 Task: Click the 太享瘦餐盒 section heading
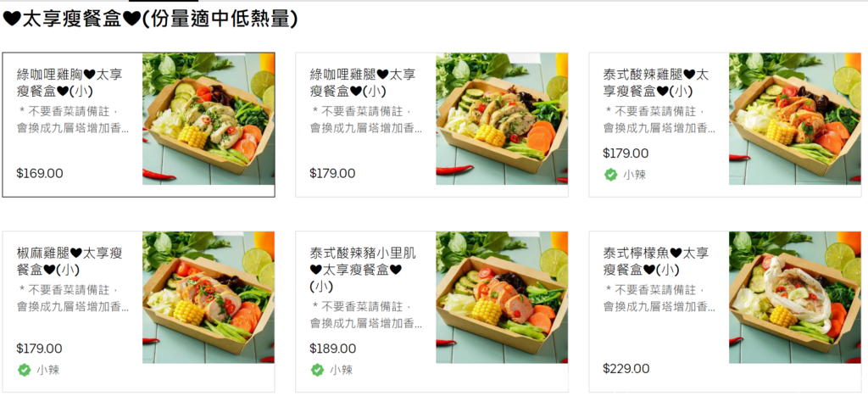[151, 20]
